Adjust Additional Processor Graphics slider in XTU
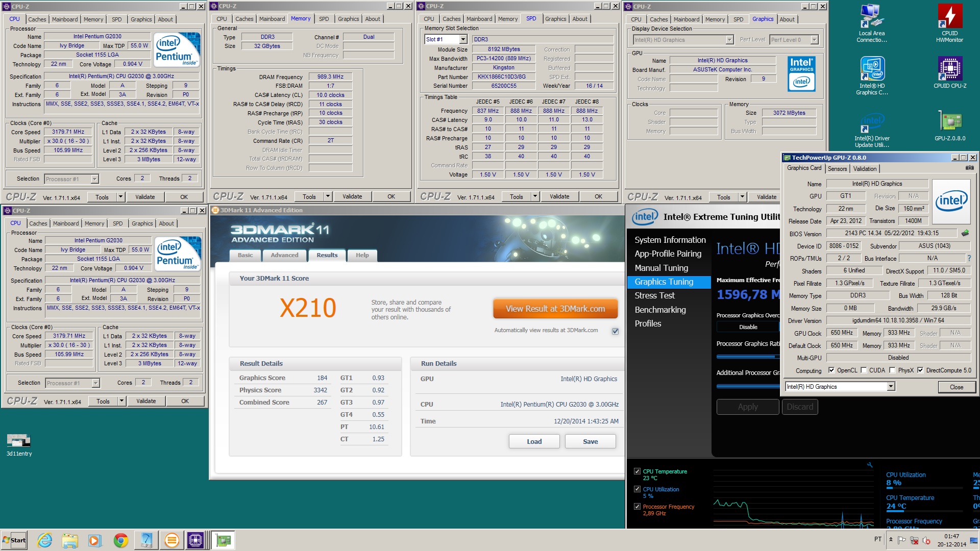 pyautogui.click(x=748, y=386)
